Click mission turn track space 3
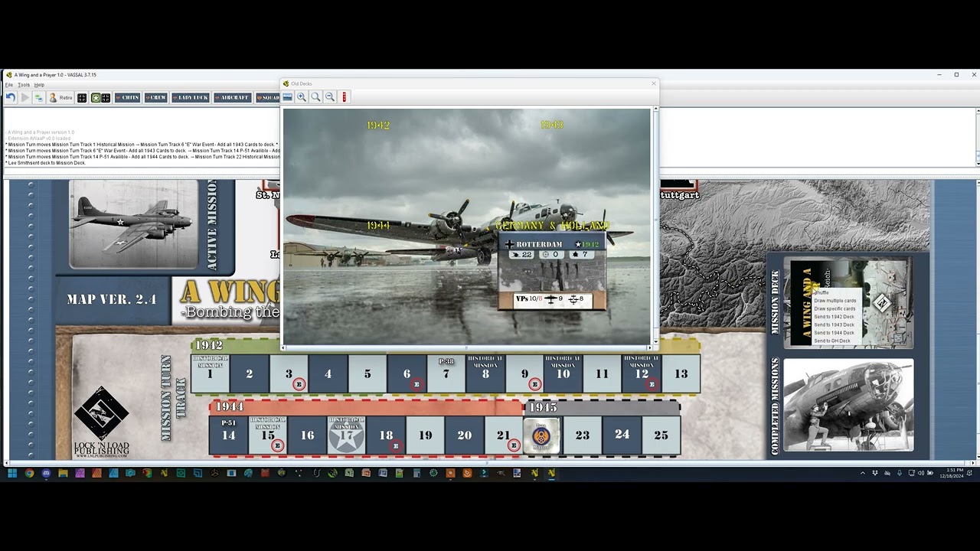The height and width of the screenshot is (551, 980). (289, 373)
